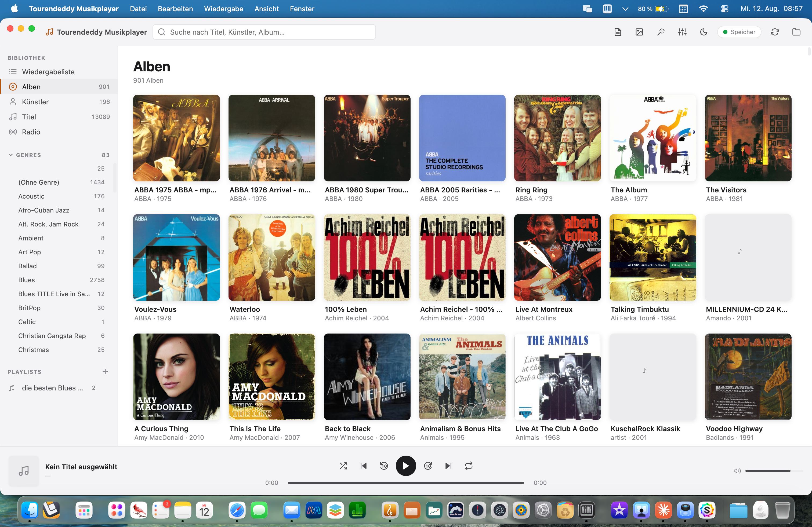Viewport: 812px width, 527px height.
Task: Click the album title 'The Visitors'
Action: [726, 190]
